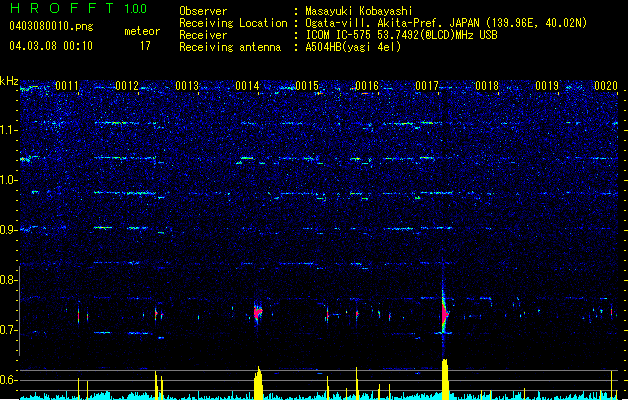Click time marker 0016

[x=367, y=86]
